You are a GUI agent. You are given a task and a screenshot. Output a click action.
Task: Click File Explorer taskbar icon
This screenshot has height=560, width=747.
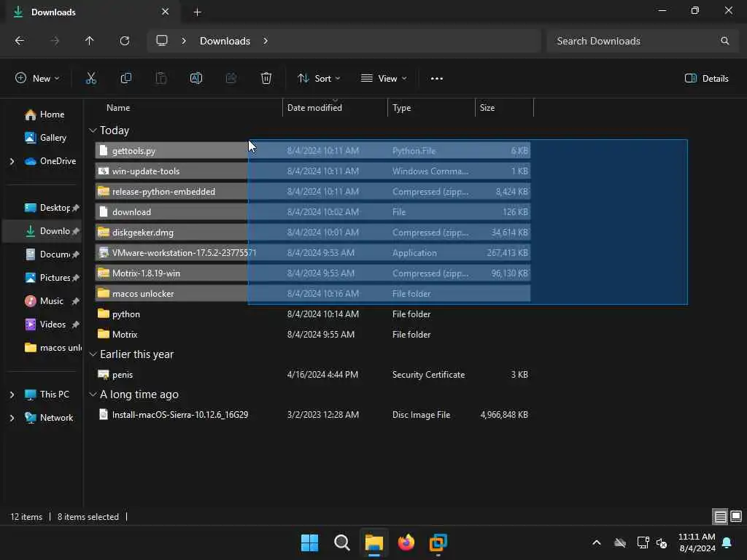(374, 542)
